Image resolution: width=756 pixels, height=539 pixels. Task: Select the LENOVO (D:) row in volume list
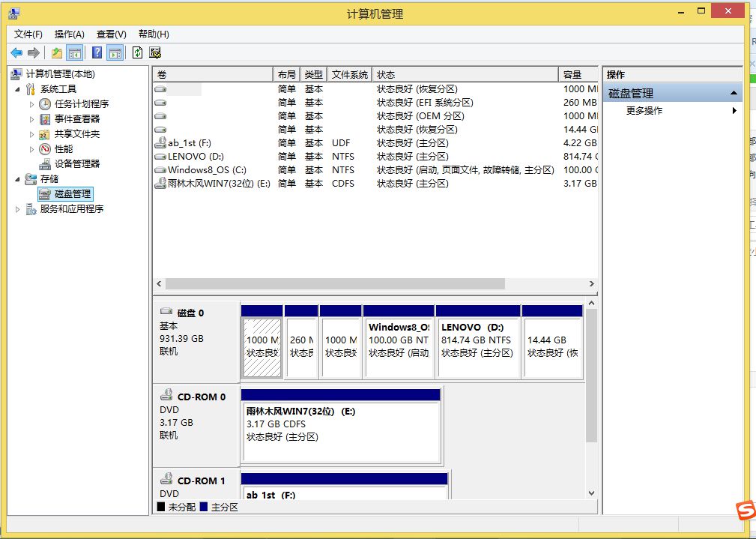pyautogui.click(x=375, y=157)
